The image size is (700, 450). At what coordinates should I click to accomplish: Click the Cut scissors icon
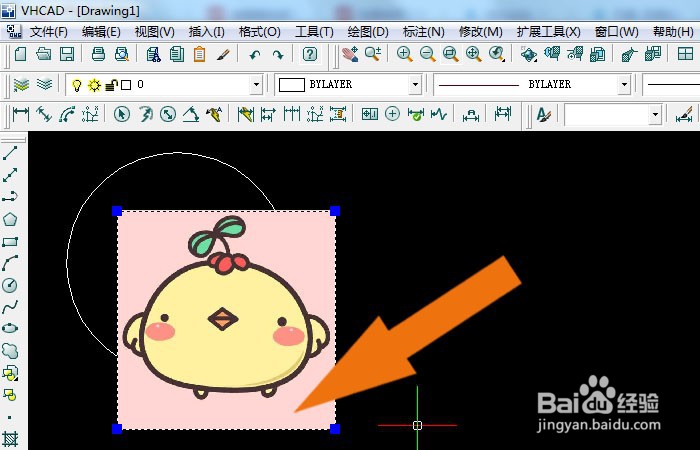tap(154, 54)
